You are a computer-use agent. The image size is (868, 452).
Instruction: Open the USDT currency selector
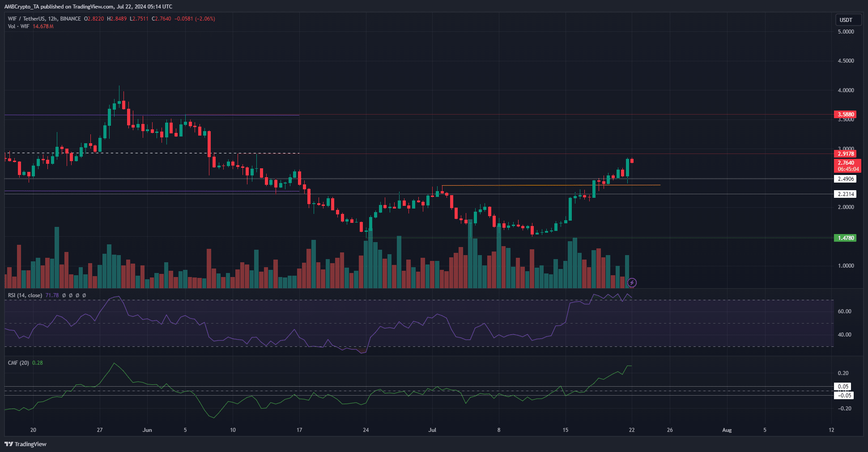coord(848,20)
